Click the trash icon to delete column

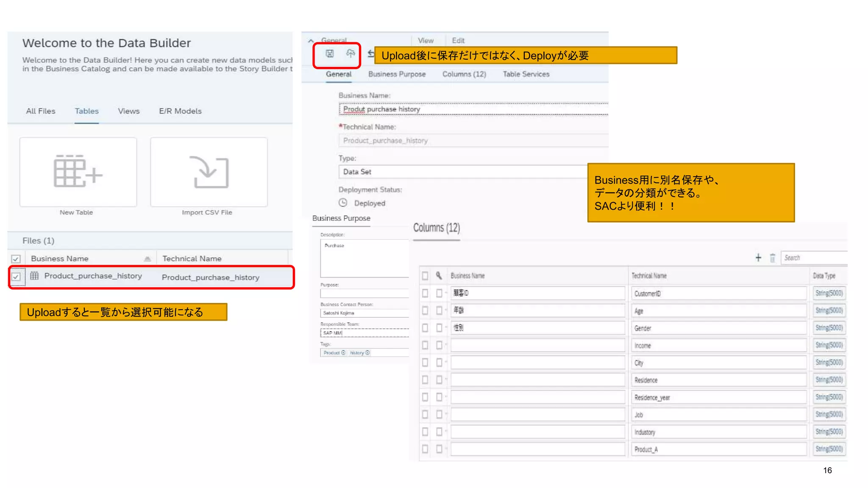[772, 258]
